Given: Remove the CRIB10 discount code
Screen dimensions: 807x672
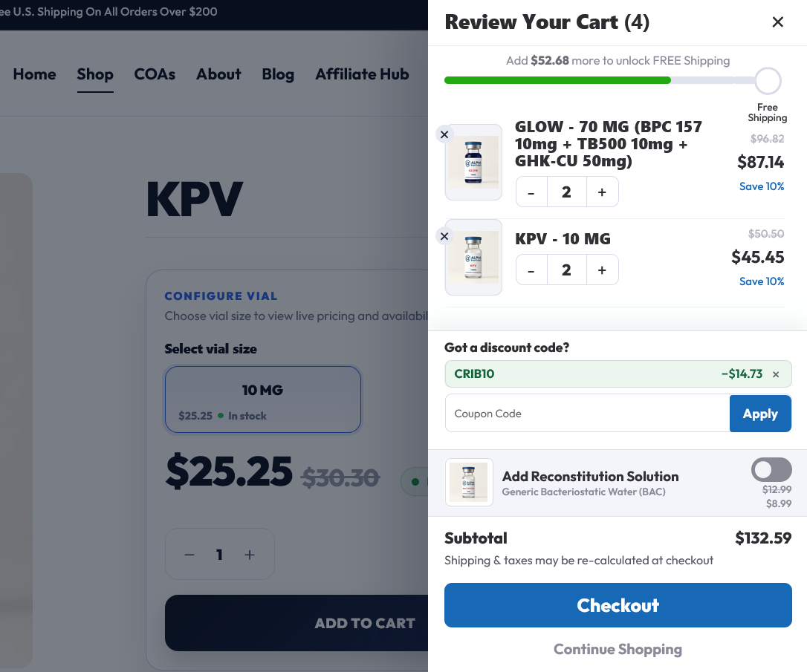Looking at the screenshot, I should (x=776, y=374).
